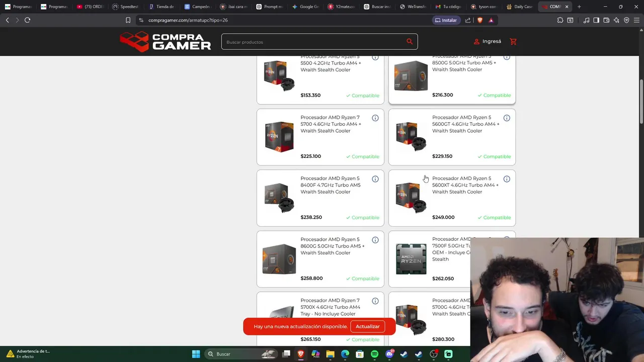Open Spotify from taskbar

tap(374, 354)
